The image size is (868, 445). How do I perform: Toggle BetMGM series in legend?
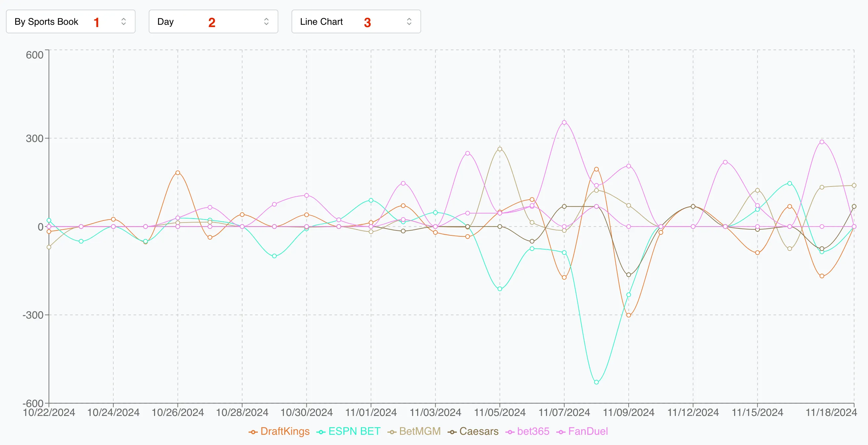419,431
